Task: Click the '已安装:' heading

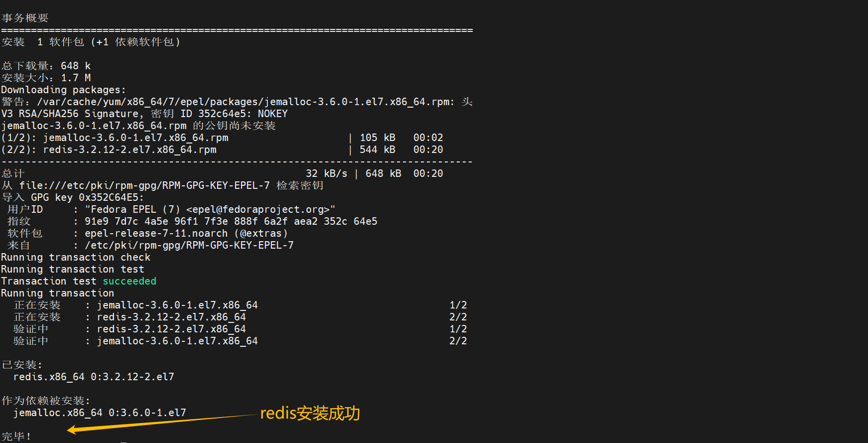Action: [22, 365]
